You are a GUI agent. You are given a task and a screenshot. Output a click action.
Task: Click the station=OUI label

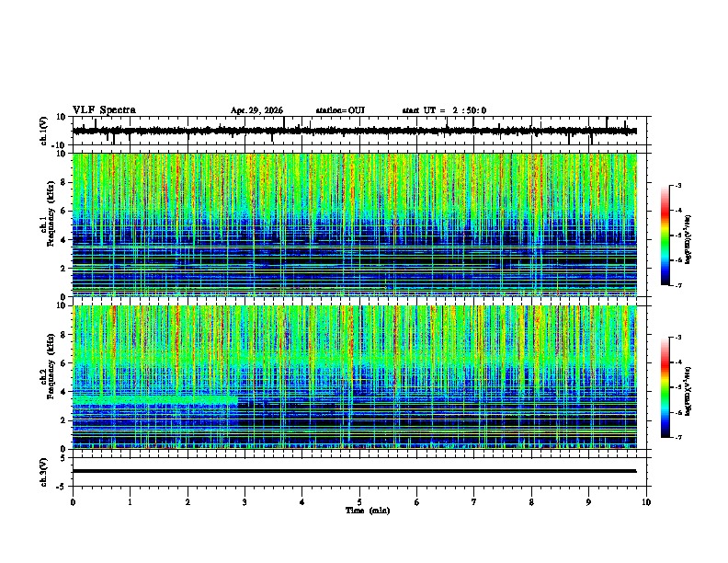point(340,110)
